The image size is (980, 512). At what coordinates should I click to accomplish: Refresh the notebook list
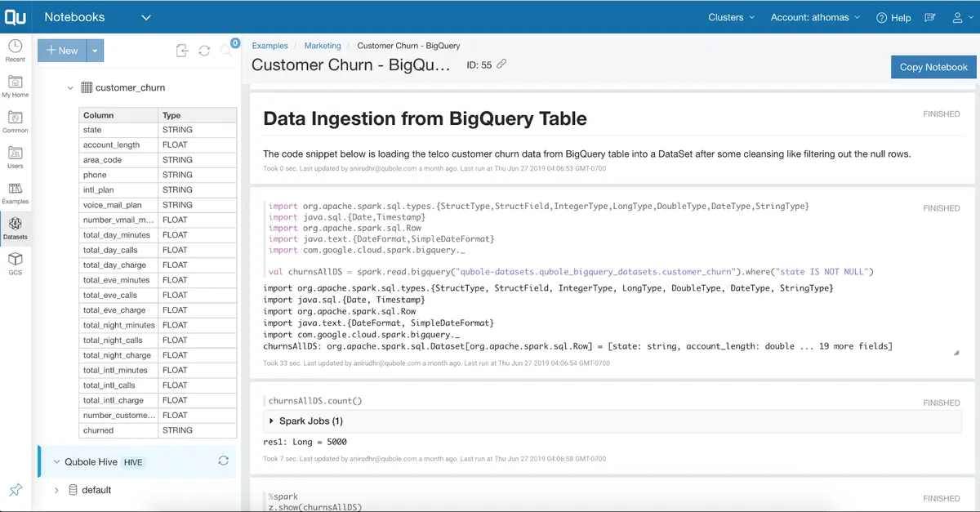(204, 51)
